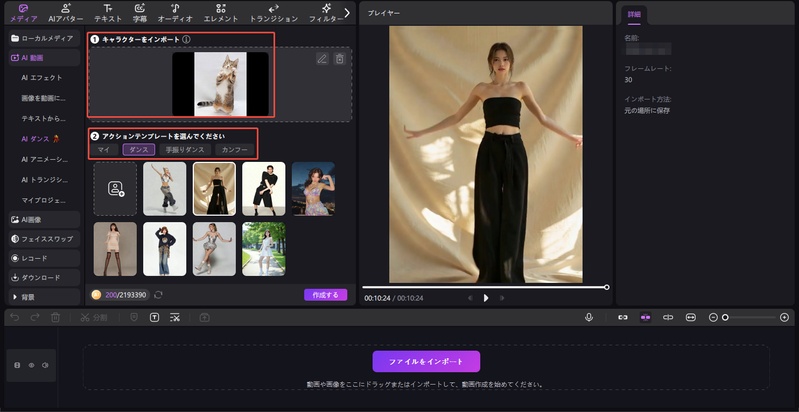Open the エレメント tab

pos(221,13)
